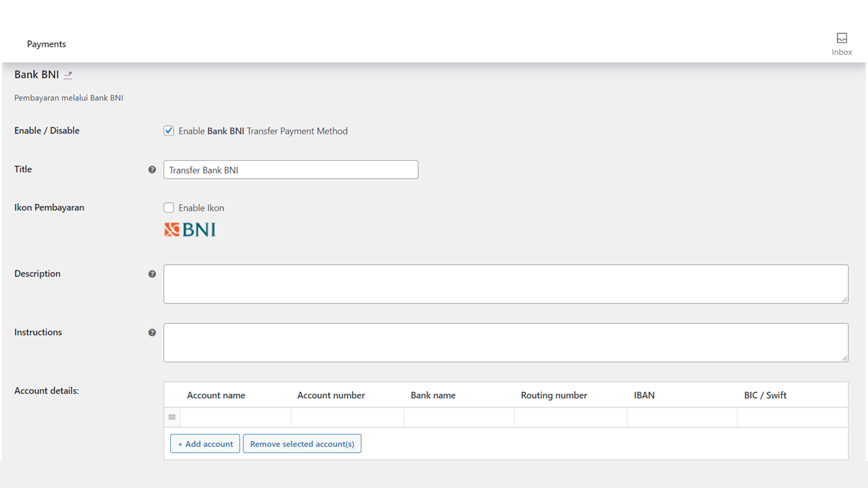Viewport: 868px width, 488px height.
Task: Click the Instructions text area
Action: point(505,342)
